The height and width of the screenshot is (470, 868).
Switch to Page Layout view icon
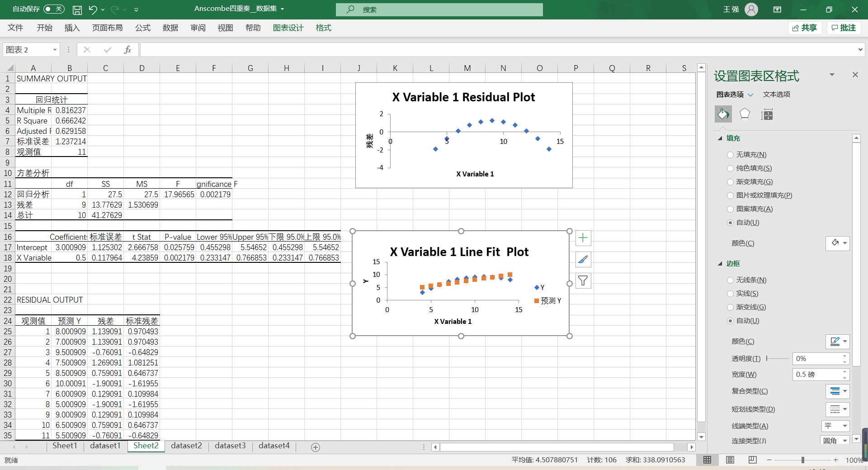[x=730, y=460]
